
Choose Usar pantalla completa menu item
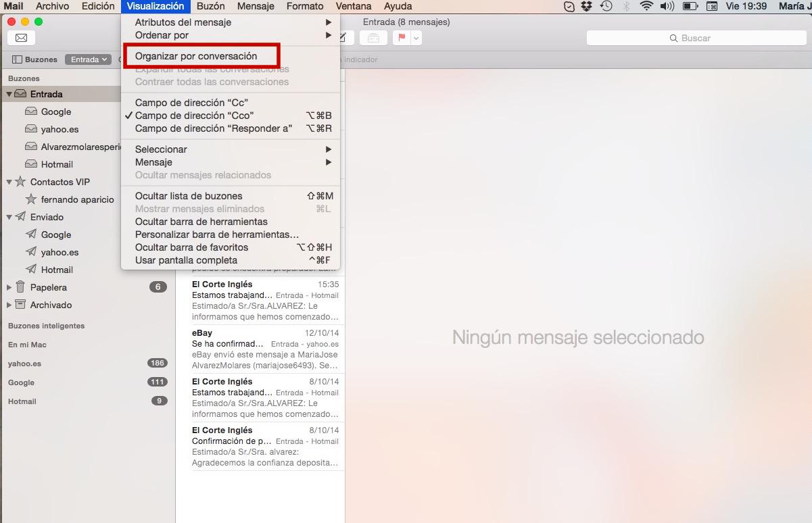click(186, 260)
